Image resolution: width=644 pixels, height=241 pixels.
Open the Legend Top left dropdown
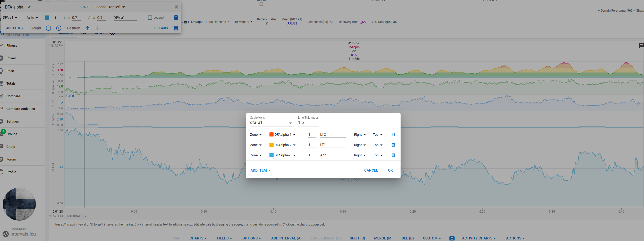117,7
